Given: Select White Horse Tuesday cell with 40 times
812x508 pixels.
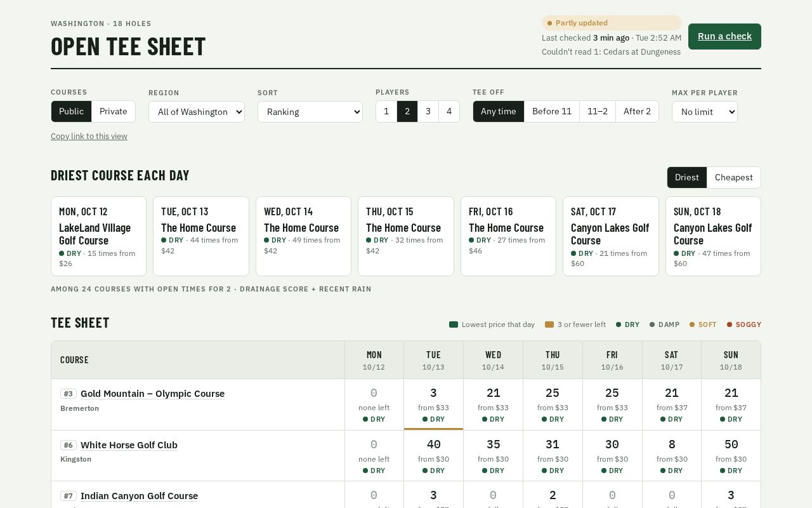Looking at the screenshot, I should 433,456.
